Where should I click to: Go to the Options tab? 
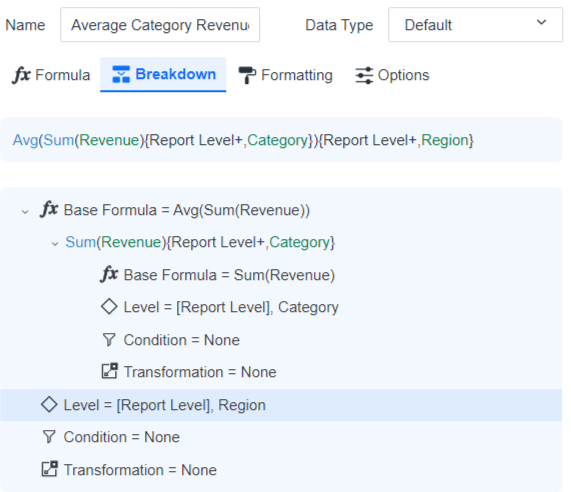point(392,75)
